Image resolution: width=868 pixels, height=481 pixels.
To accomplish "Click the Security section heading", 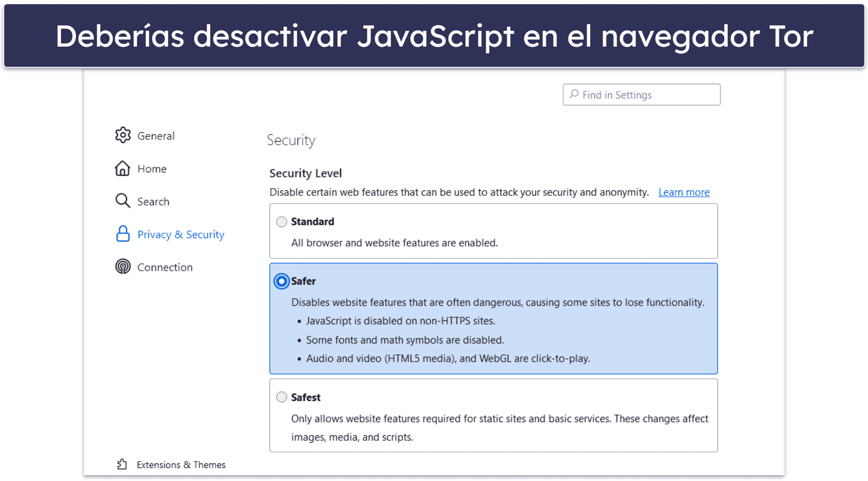I will coord(291,140).
